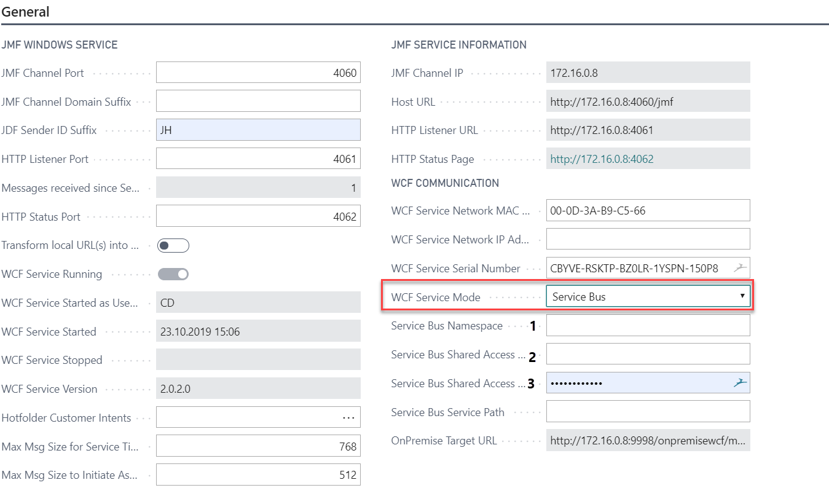This screenshot has width=829, height=504.
Task: Open HTTP Status Page link
Action: (602, 159)
